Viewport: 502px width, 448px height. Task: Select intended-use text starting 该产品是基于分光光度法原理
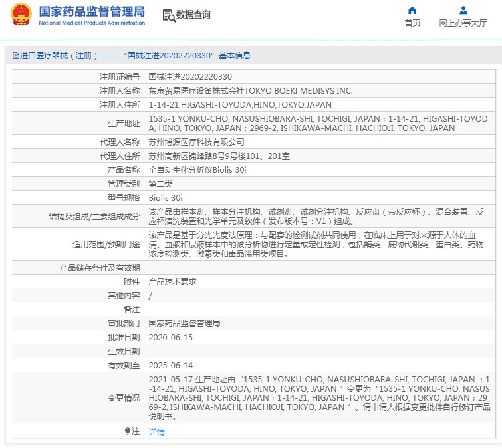(x=316, y=245)
